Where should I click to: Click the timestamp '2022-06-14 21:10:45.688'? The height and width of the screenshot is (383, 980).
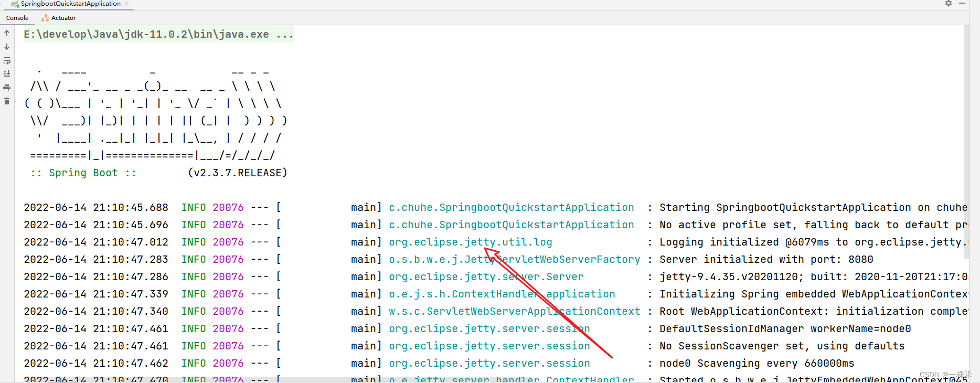click(96, 207)
